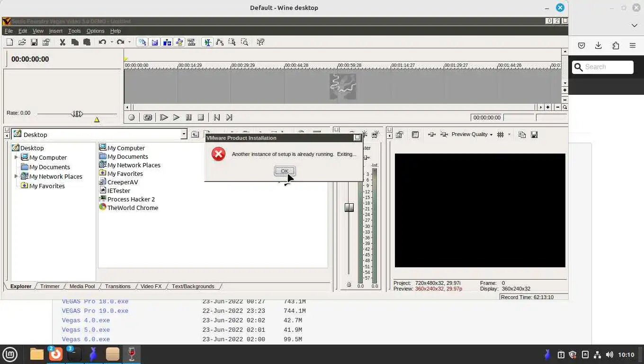Click the Cut scissors icon

click(x=63, y=42)
